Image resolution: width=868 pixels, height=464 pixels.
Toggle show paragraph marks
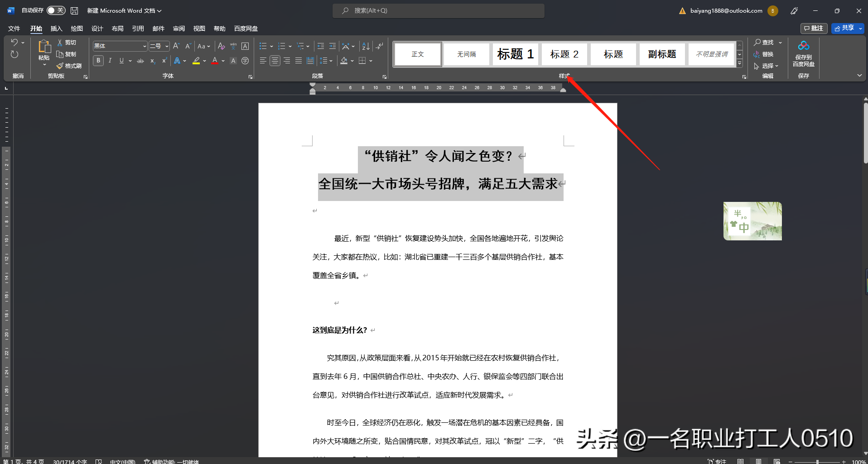pyautogui.click(x=380, y=46)
